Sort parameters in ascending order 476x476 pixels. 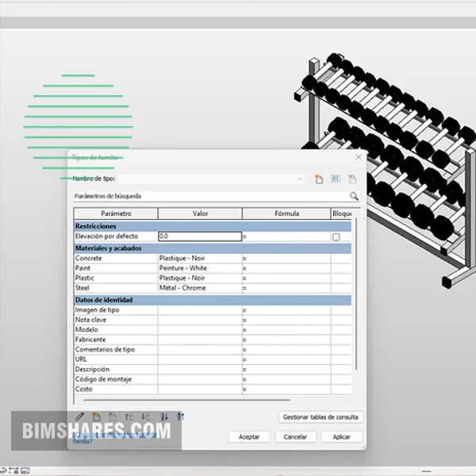(x=164, y=416)
